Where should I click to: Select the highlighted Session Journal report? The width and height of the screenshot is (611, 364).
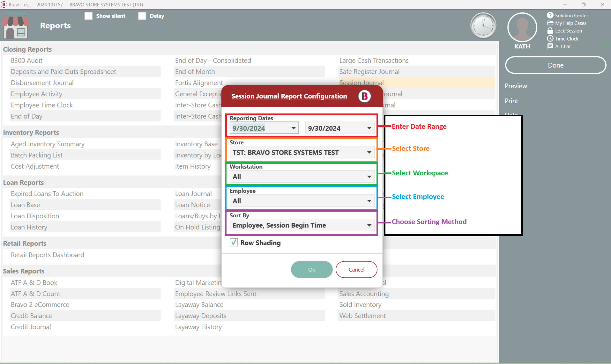click(361, 83)
